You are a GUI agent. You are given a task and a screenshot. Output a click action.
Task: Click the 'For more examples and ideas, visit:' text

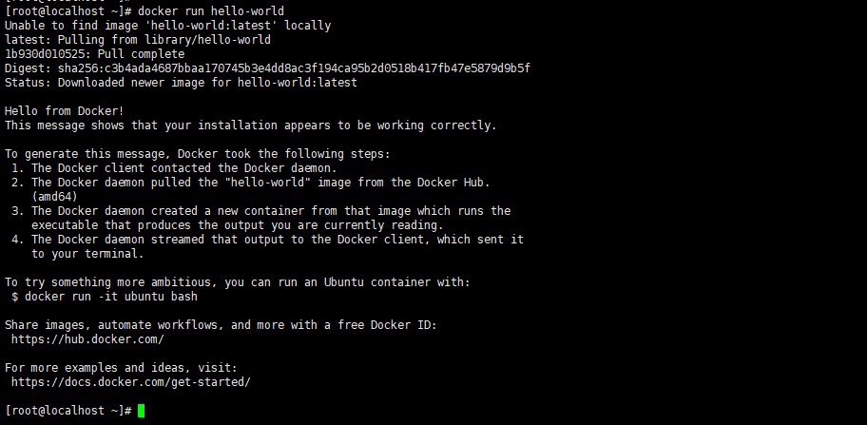click(x=121, y=368)
